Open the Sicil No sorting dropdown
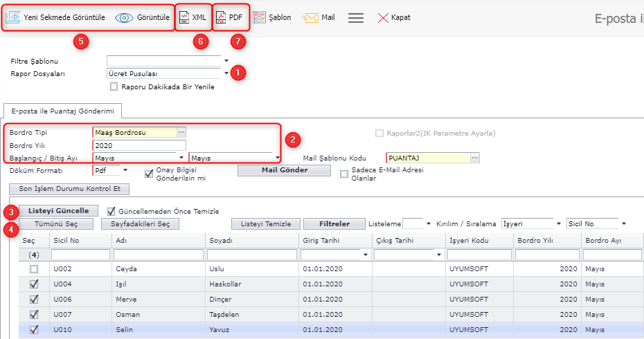Viewport: 644px width, 339px height. tap(623, 223)
